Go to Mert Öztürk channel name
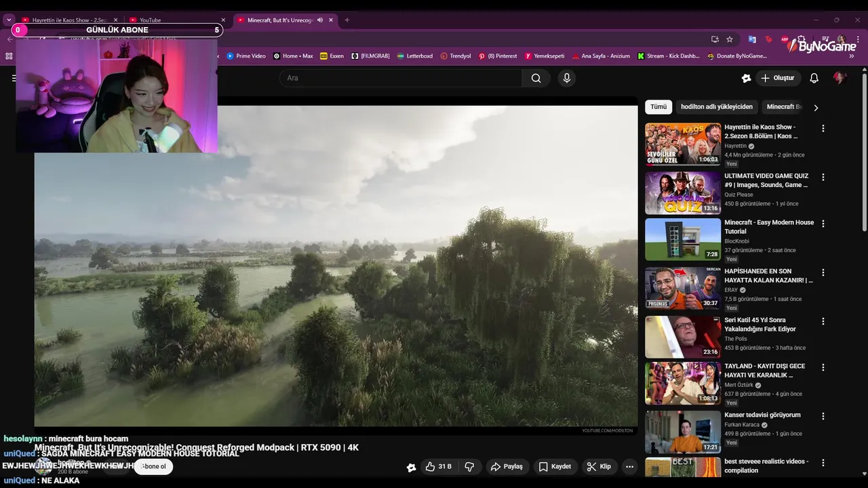The height and width of the screenshot is (488, 868). tap(739, 385)
